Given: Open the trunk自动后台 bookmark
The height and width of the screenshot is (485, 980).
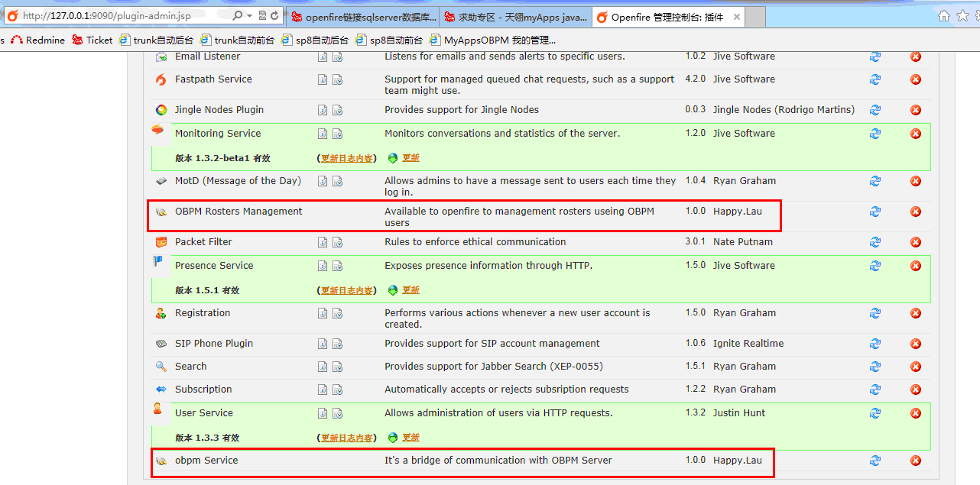Looking at the screenshot, I should [x=156, y=40].
